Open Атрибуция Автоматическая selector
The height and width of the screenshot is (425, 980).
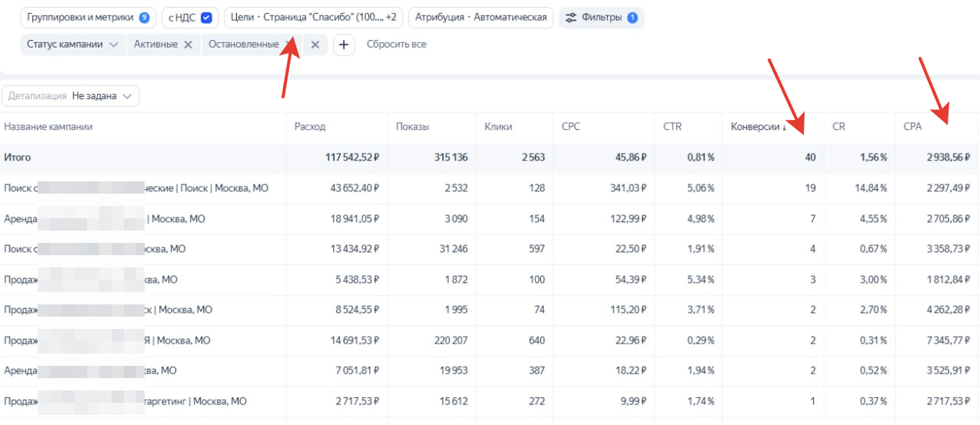pyautogui.click(x=481, y=17)
